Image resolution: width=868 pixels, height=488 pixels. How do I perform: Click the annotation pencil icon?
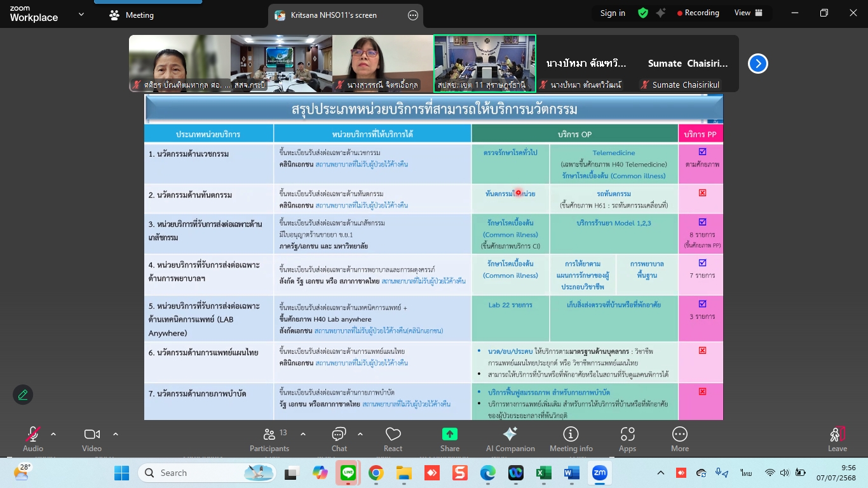(x=23, y=395)
